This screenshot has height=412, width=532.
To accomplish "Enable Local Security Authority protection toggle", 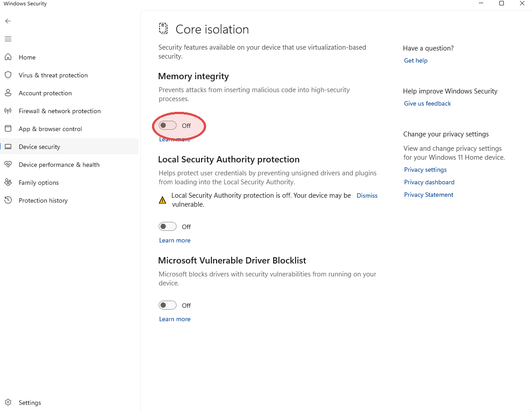I will (x=168, y=226).
